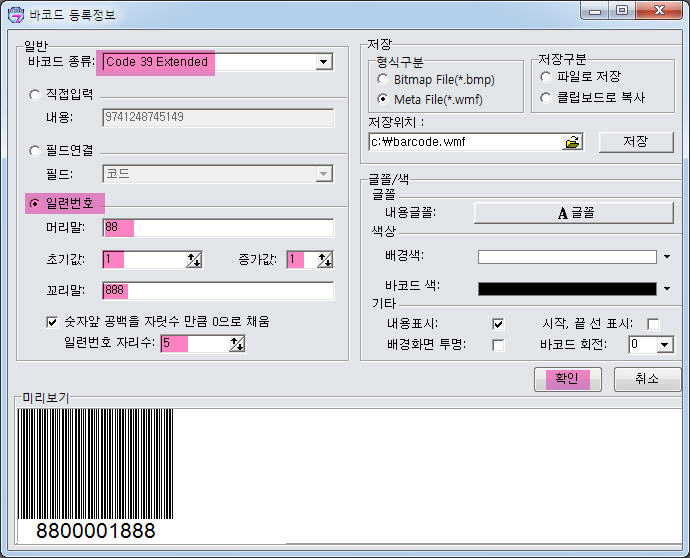Click the 저장위치 path field c:\barcode.wmf
Image resolution: width=690 pixels, height=558 pixels.
(x=466, y=142)
